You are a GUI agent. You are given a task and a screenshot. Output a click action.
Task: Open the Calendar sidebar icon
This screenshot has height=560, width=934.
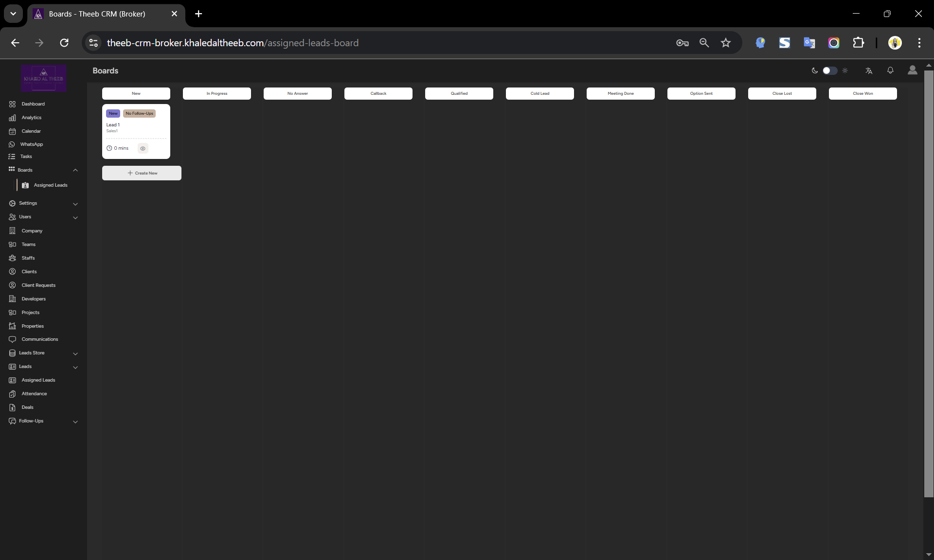pos(12,131)
